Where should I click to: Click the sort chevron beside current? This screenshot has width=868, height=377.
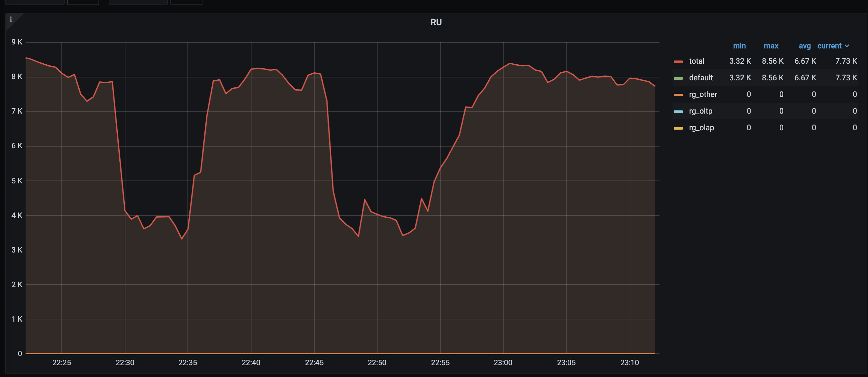point(847,46)
